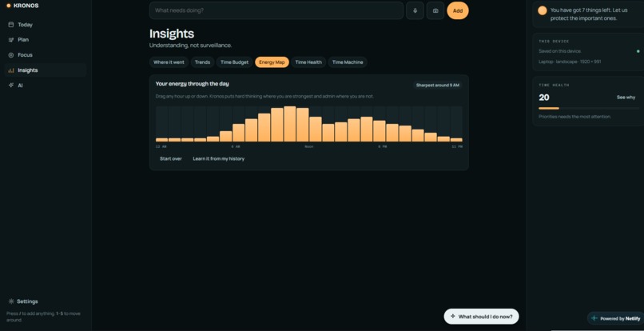Image resolution: width=644 pixels, height=331 pixels.
Task: Click the camera capture icon
Action: [x=435, y=10]
